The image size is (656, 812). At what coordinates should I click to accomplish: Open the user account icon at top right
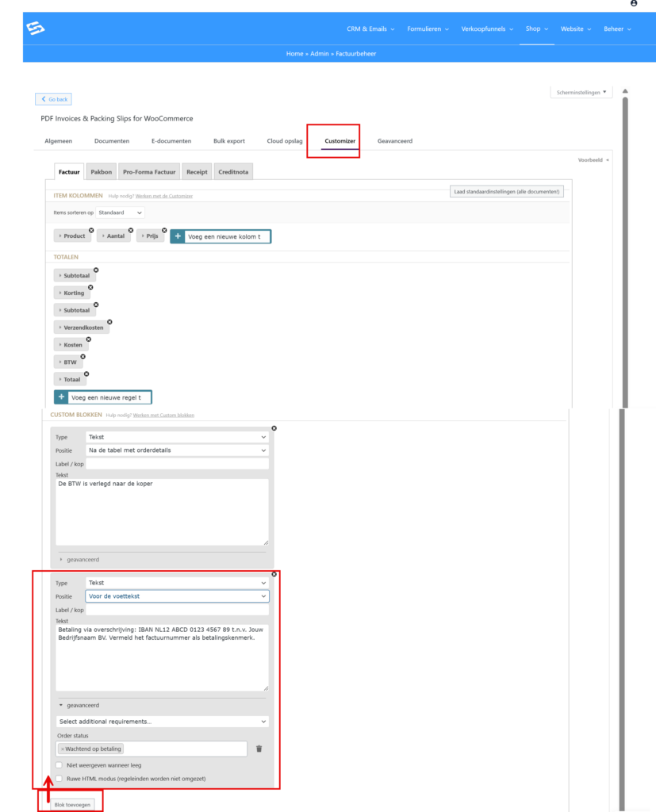(x=633, y=4)
